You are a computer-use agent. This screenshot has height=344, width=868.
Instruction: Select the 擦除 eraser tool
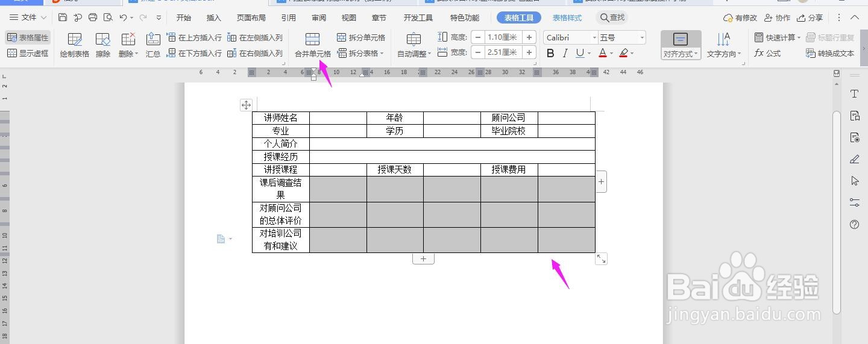[103, 46]
